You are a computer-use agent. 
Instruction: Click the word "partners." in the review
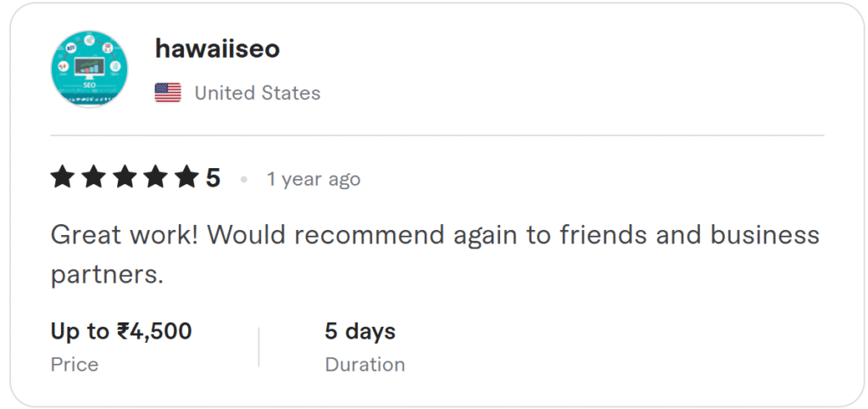[x=107, y=274]
